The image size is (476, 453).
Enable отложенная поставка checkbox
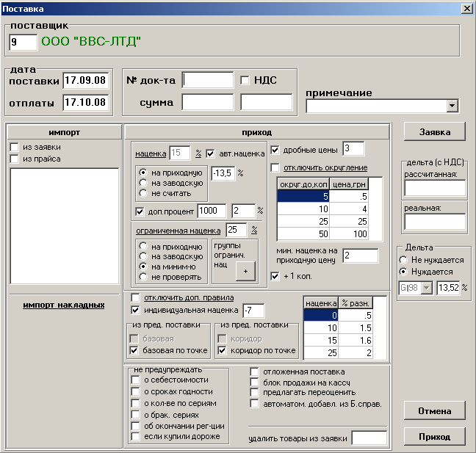(254, 372)
